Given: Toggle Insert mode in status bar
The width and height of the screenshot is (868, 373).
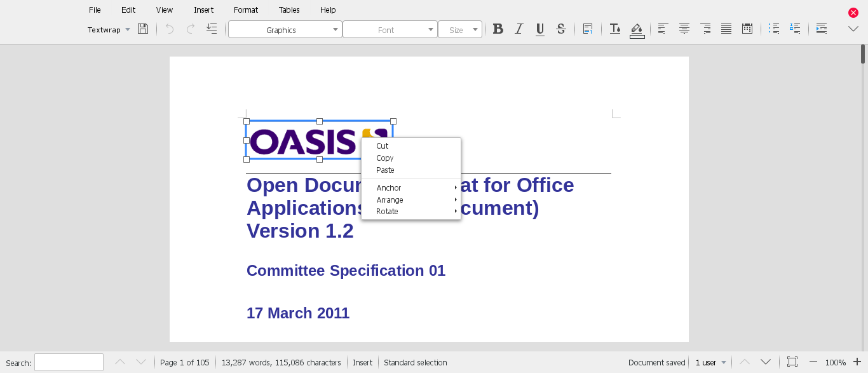Looking at the screenshot, I should tap(362, 363).
